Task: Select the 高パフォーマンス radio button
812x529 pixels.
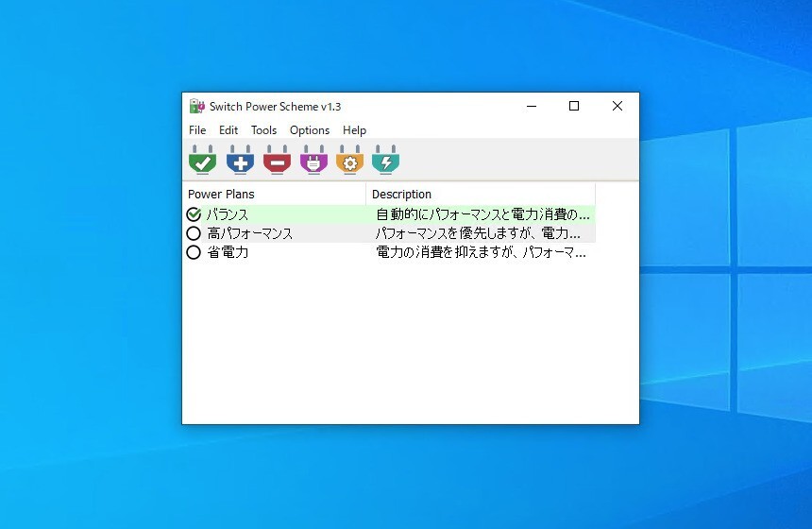Action: point(194,233)
